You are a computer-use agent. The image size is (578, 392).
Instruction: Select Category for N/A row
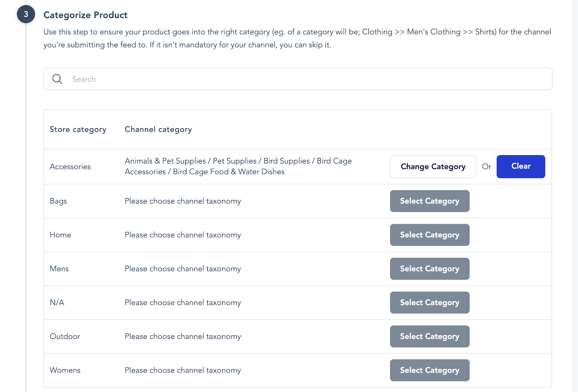click(x=430, y=302)
